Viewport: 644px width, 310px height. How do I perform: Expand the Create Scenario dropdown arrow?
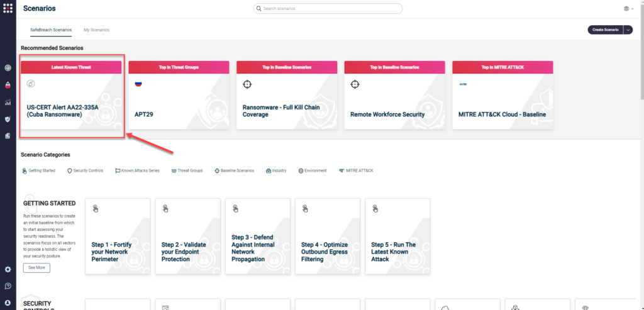click(x=628, y=30)
